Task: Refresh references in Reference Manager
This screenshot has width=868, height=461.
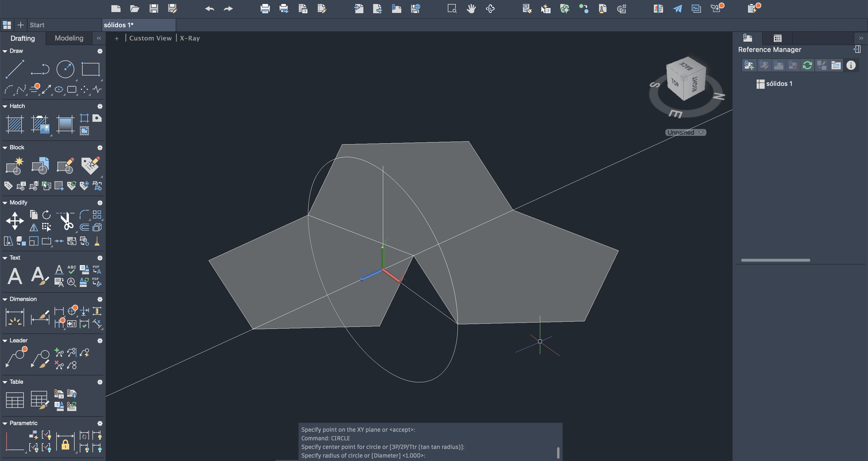Action: [807, 65]
